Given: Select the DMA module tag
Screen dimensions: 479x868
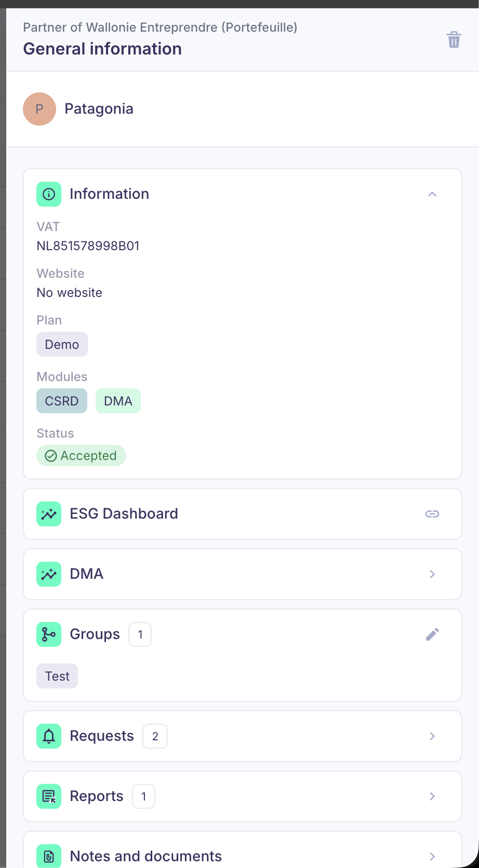Looking at the screenshot, I should click(118, 401).
